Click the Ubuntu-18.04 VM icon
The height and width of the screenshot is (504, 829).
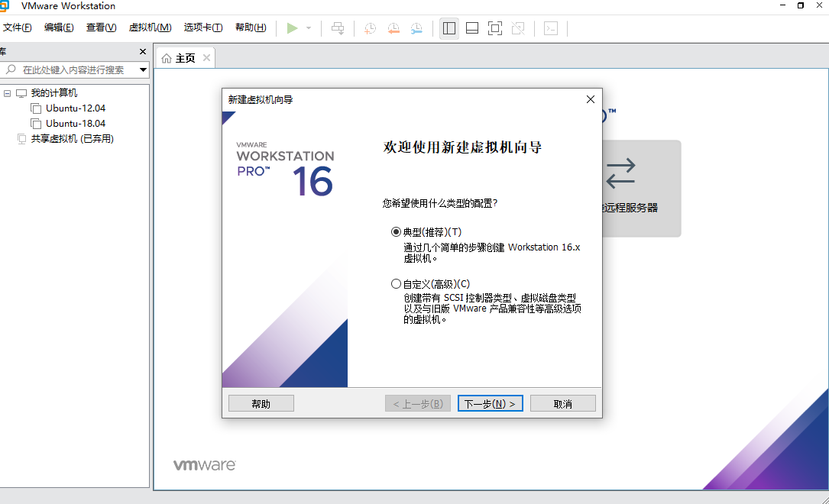(36, 124)
